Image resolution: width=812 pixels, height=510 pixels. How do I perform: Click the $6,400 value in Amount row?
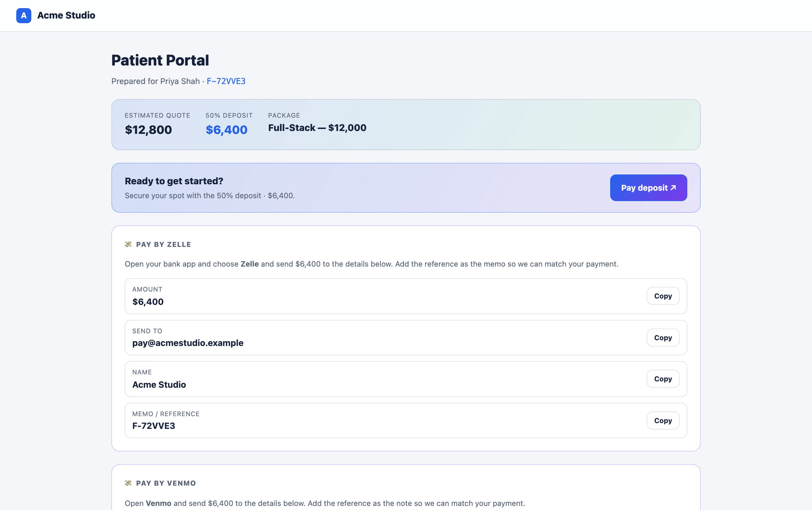pos(148,302)
